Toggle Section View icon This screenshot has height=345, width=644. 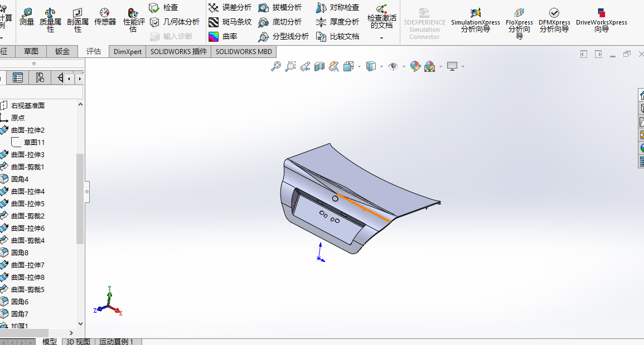pyautogui.click(x=319, y=66)
